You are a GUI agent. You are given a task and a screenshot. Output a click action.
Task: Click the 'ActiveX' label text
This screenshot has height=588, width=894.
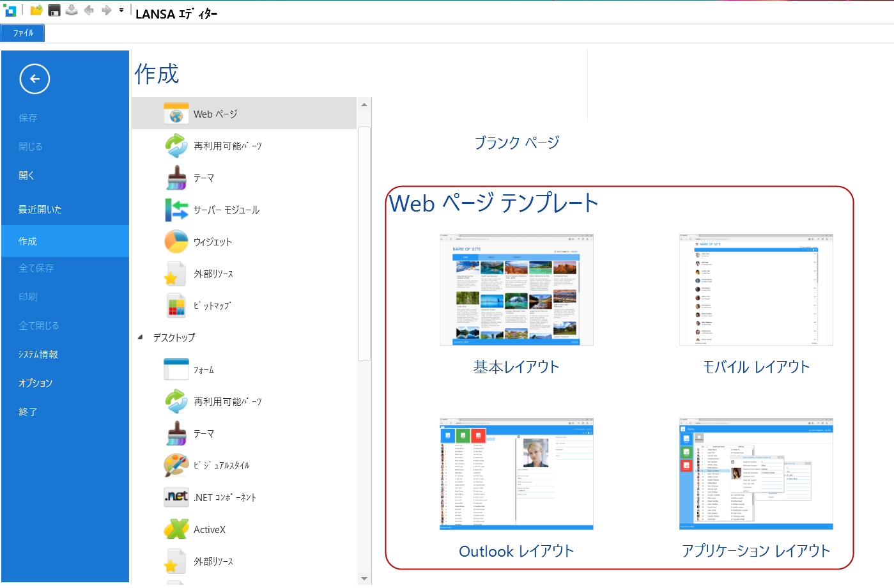tap(210, 529)
